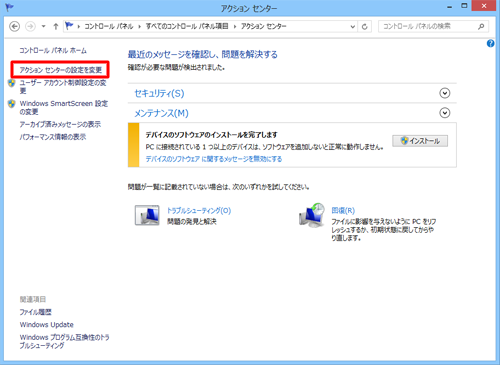Open the recent locations dropdown arrow

(x=44, y=26)
